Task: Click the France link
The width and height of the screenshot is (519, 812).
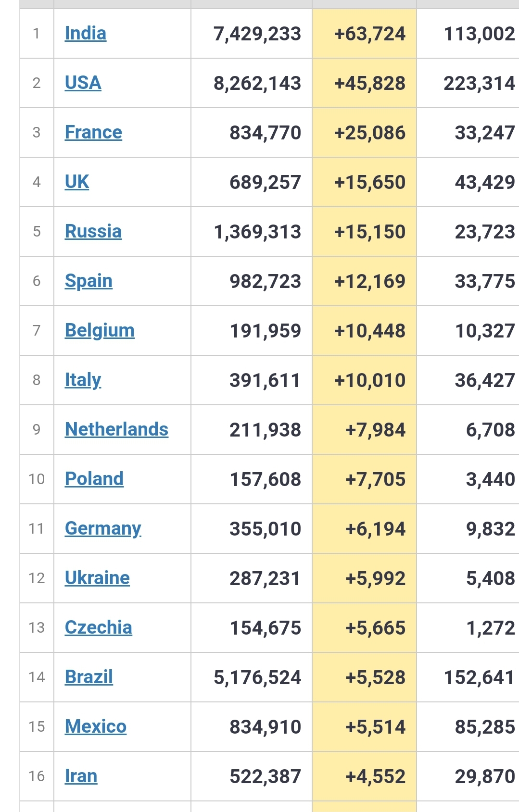Action: (x=93, y=133)
